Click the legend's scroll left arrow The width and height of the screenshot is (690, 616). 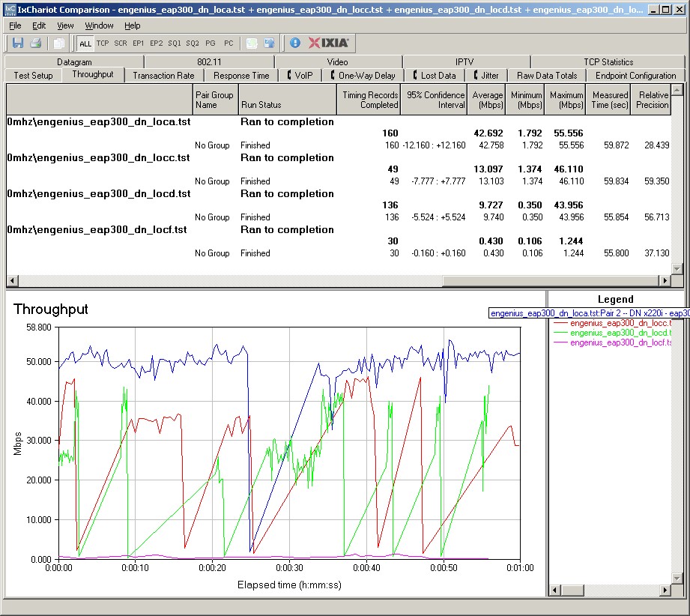[x=555, y=590]
